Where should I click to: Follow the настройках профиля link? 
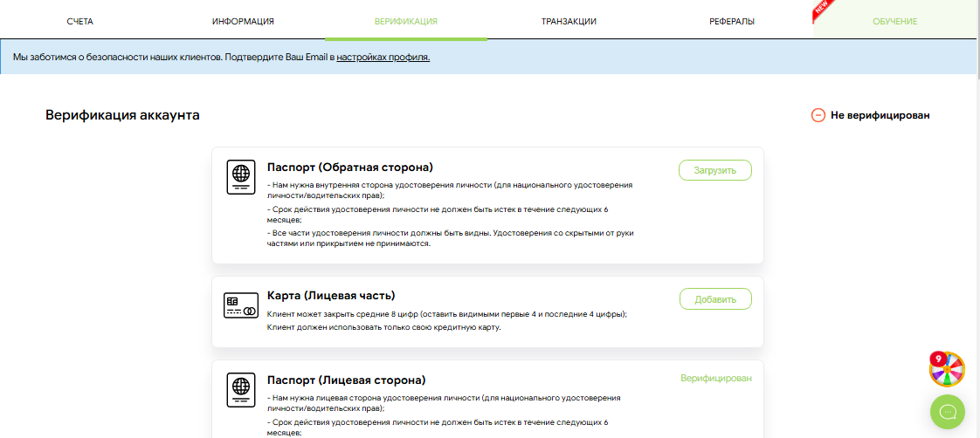pos(383,58)
